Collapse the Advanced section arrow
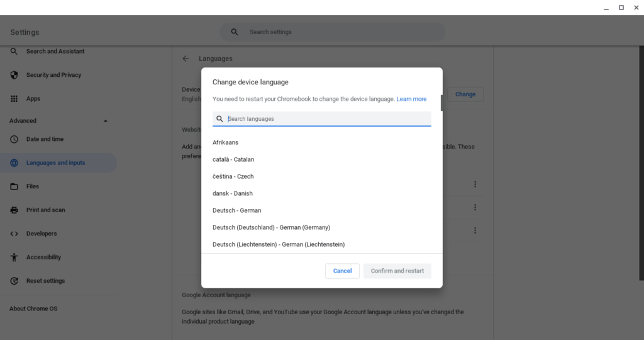The image size is (644, 340). pos(106,121)
